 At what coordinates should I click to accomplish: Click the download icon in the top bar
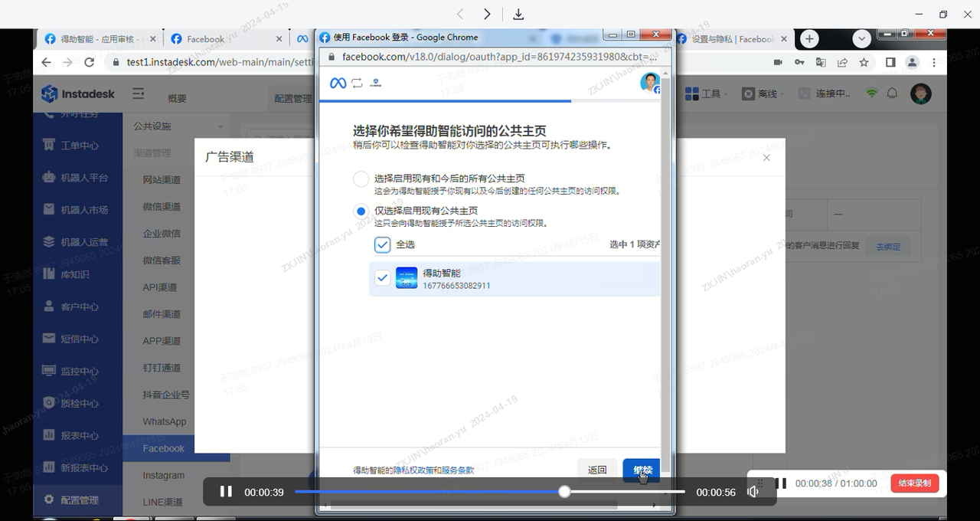pos(518,15)
